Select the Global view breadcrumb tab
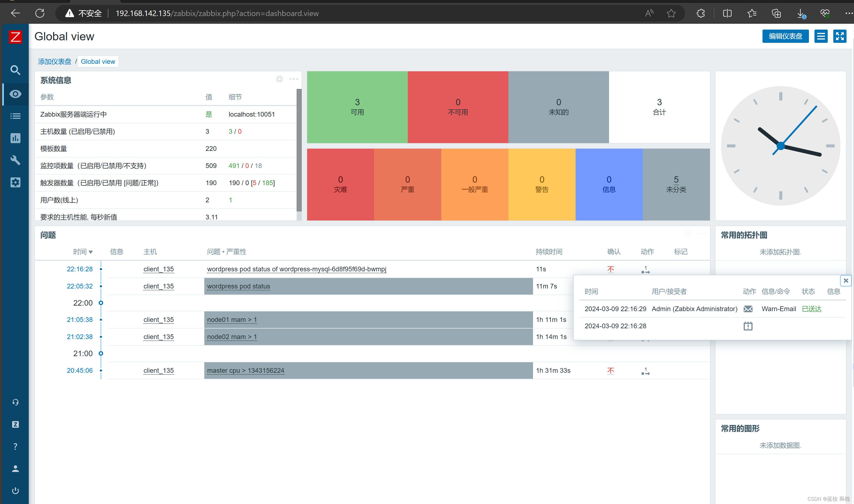The image size is (854, 504). pyautogui.click(x=98, y=61)
